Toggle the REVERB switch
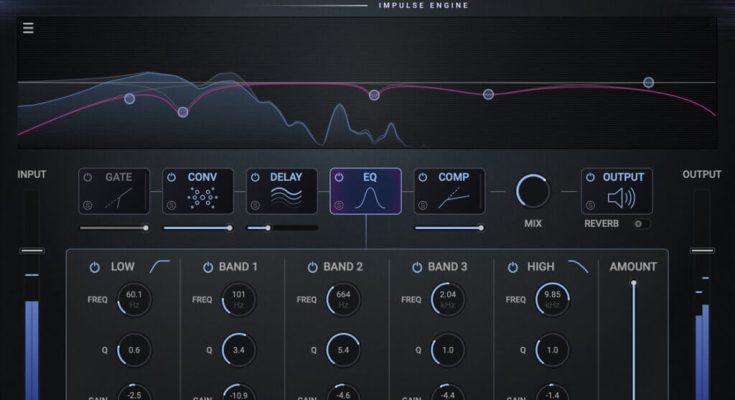Viewport: 735px width, 400px height. pos(641,224)
